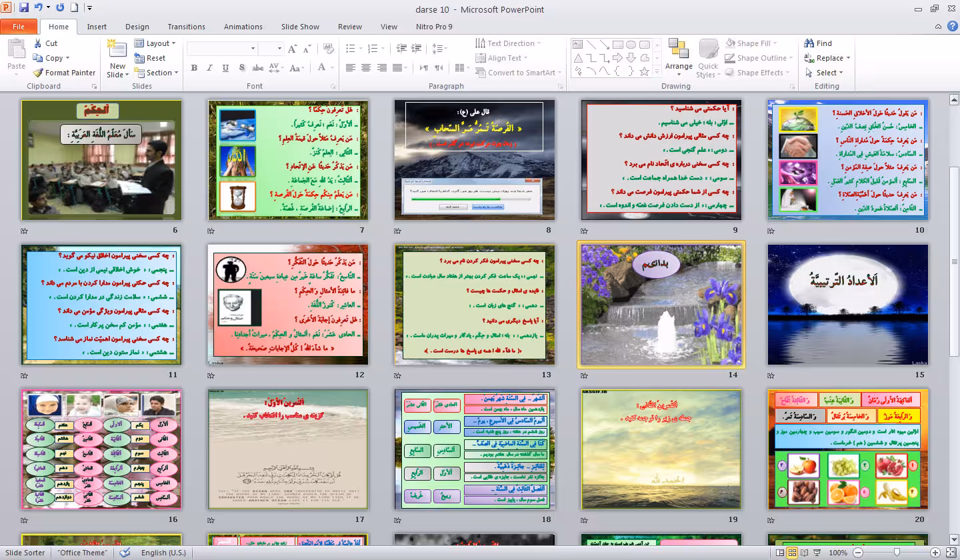The height and width of the screenshot is (560, 960).
Task: Open the font name combo box dropdown
Action: point(253,49)
